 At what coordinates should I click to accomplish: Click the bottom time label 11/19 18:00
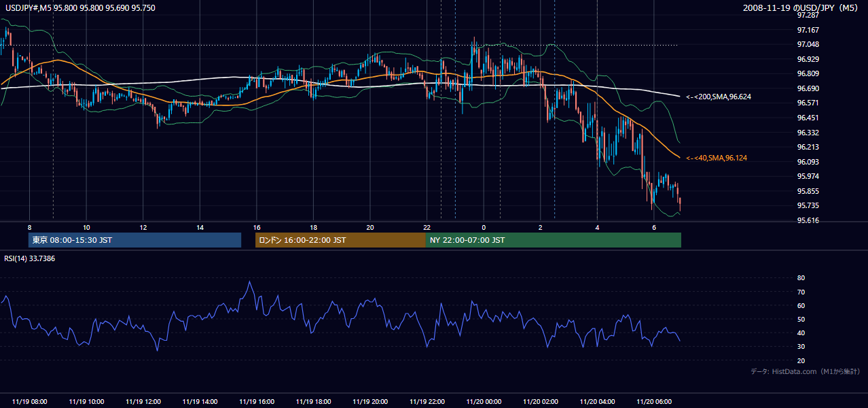coord(313,402)
